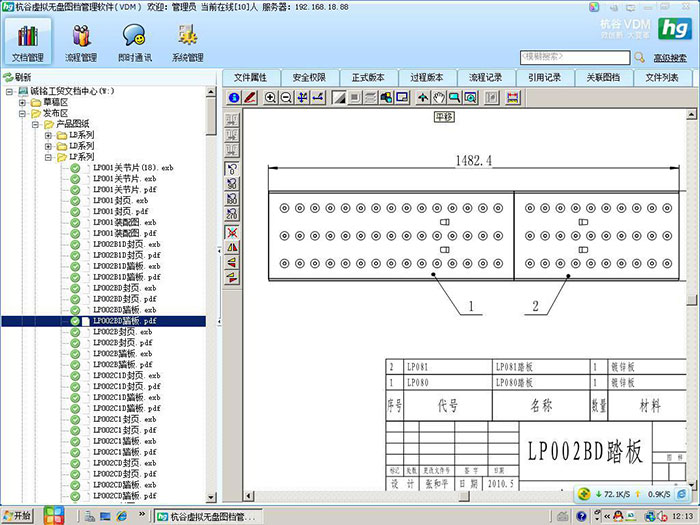Rotate the drawing 270 degrees
This screenshot has width=700, height=525.
click(x=232, y=213)
